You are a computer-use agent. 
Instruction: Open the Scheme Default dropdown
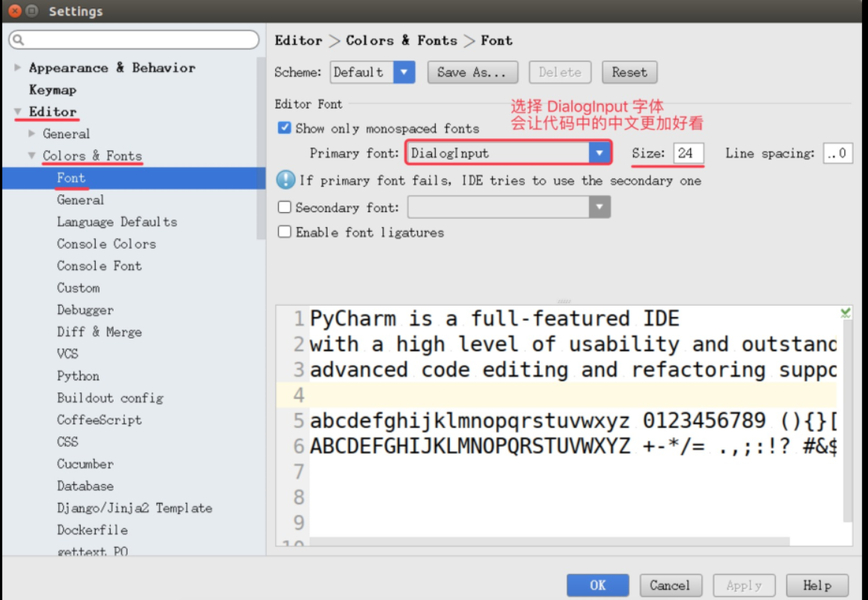[404, 72]
